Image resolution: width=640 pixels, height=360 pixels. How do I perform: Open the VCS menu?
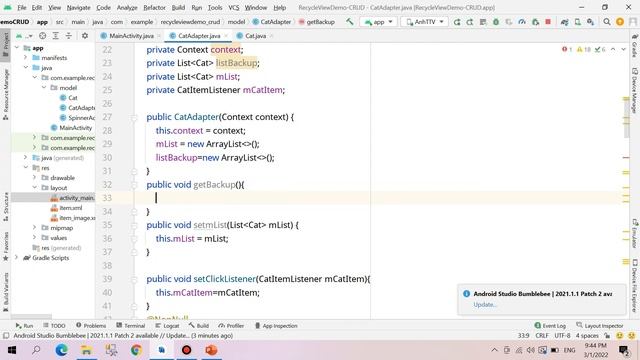233,8
